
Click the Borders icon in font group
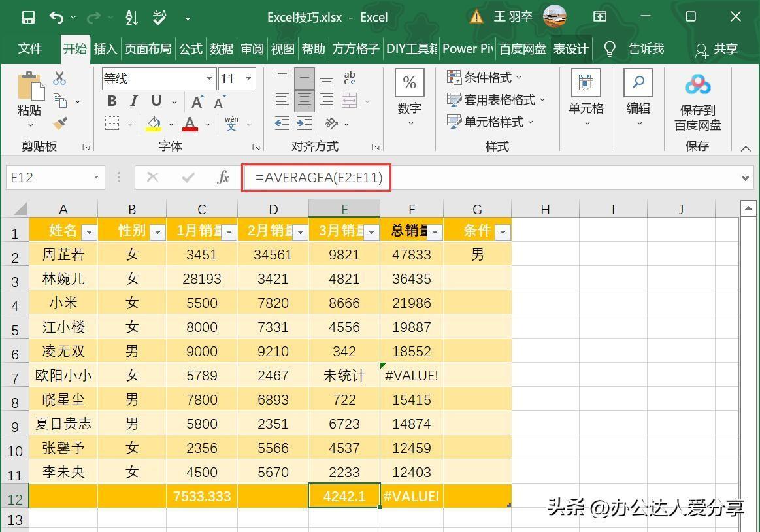coord(112,124)
